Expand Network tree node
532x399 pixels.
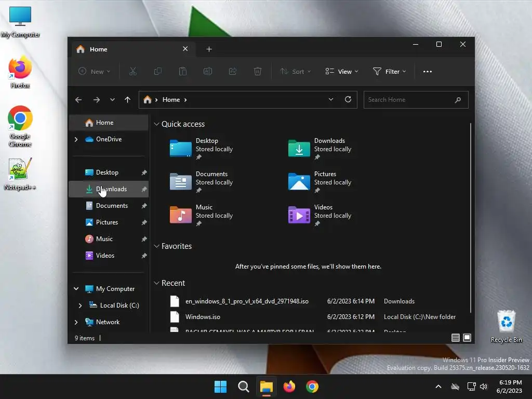pyautogui.click(x=76, y=322)
